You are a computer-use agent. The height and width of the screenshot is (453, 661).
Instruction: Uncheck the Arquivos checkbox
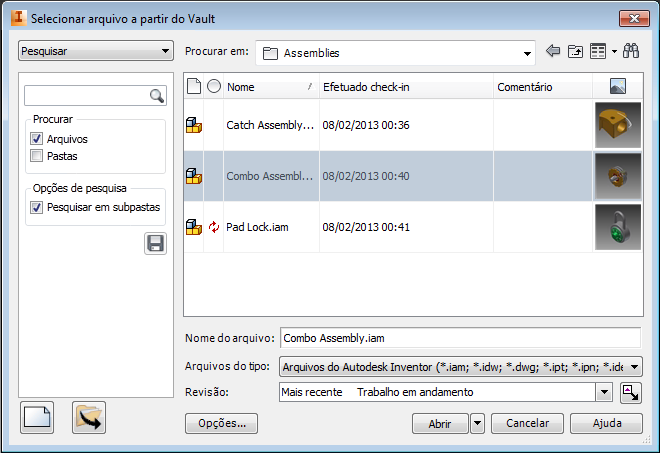coord(37,139)
